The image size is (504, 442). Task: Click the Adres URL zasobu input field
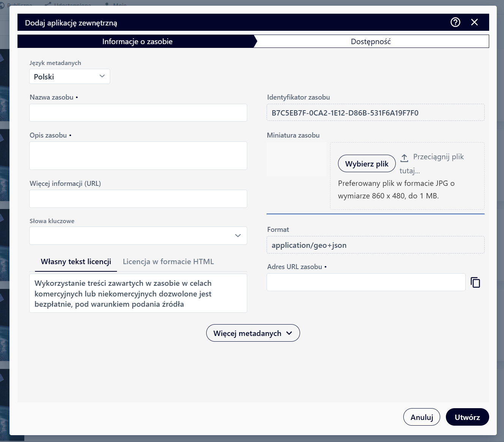click(x=366, y=282)
